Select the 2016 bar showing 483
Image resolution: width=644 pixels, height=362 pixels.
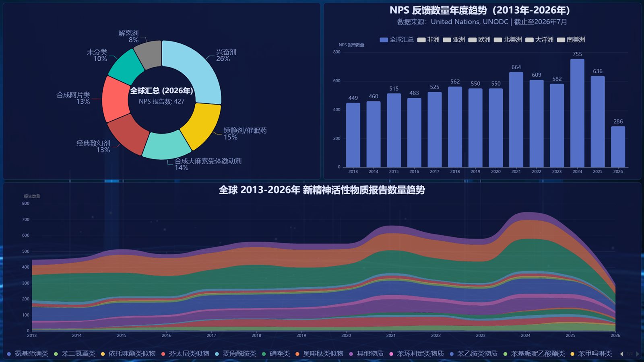tap(414, 133)
